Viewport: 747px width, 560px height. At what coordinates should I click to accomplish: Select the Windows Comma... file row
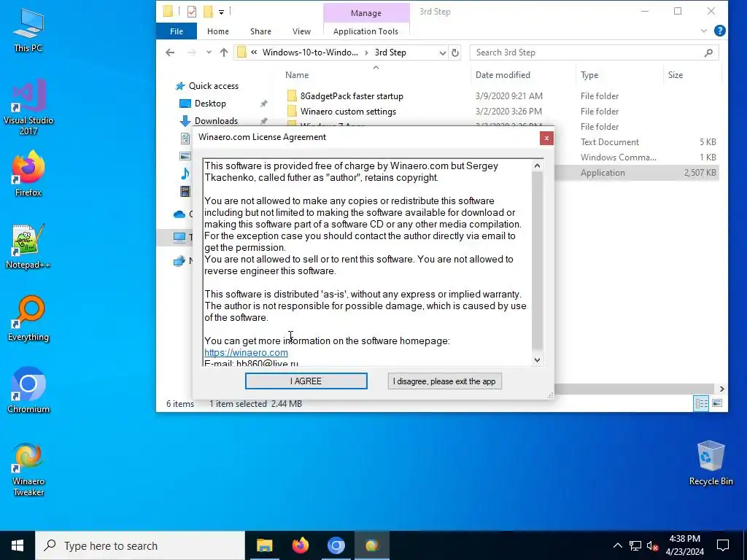pos(637,157)
